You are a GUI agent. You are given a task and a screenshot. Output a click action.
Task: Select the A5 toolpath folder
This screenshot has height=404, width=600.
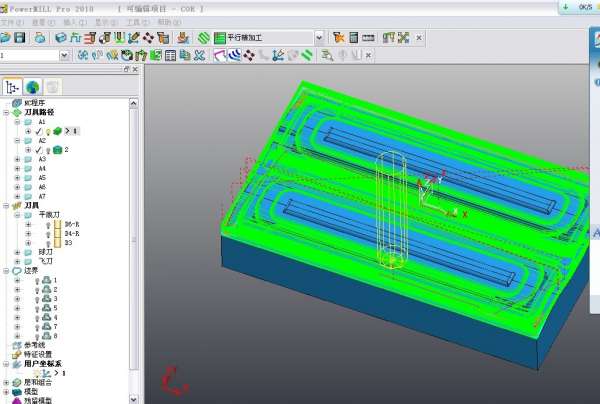pyautogui.click(x=41, y=178)
